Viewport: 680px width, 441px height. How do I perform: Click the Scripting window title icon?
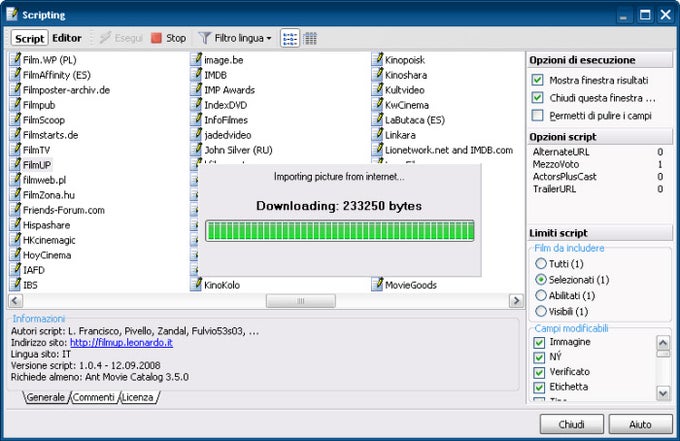pyautogui.click(x=13, y=14)
